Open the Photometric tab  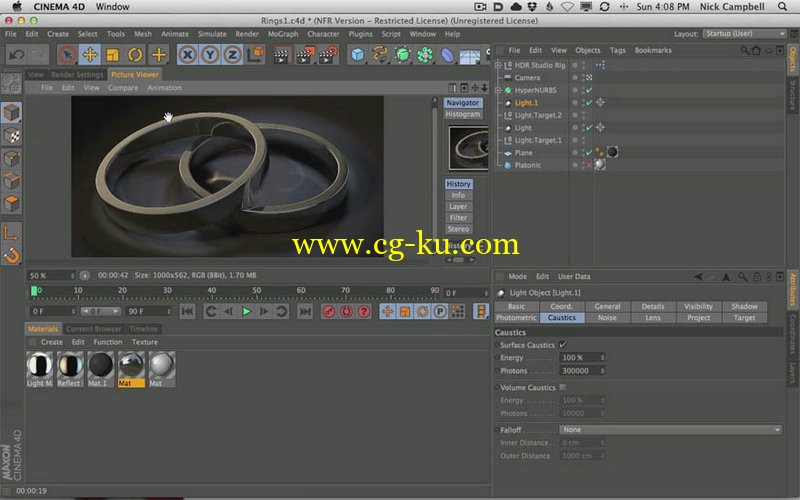tap(516, 317)
